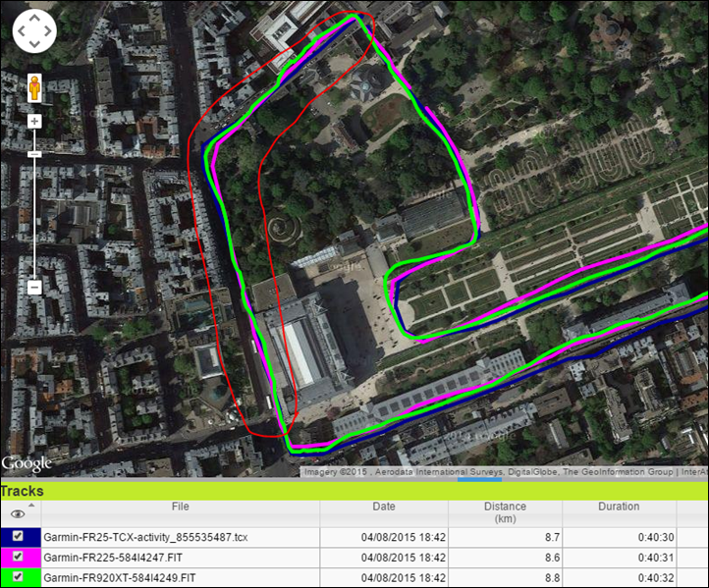The width and height of the screenshot is (709, 588).
Task: Uncheck the Garmin-FR225 track checkbox
Action: pos(18,557)
